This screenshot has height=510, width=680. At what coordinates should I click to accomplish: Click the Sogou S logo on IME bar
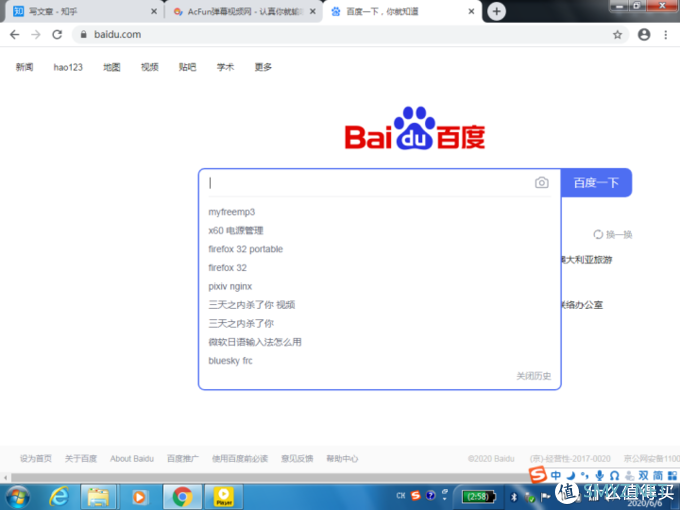click(x=538, y=474)
